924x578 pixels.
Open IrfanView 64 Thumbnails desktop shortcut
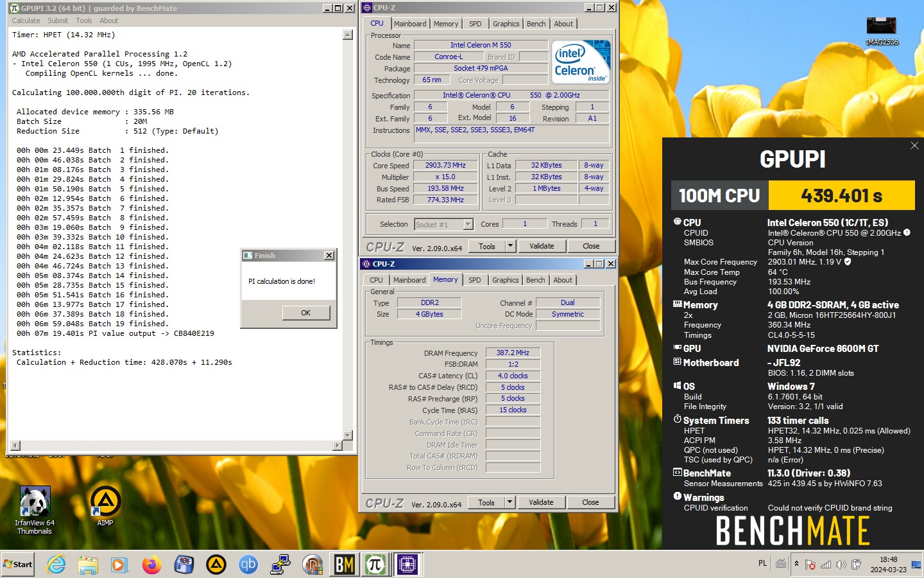(35, 511)
